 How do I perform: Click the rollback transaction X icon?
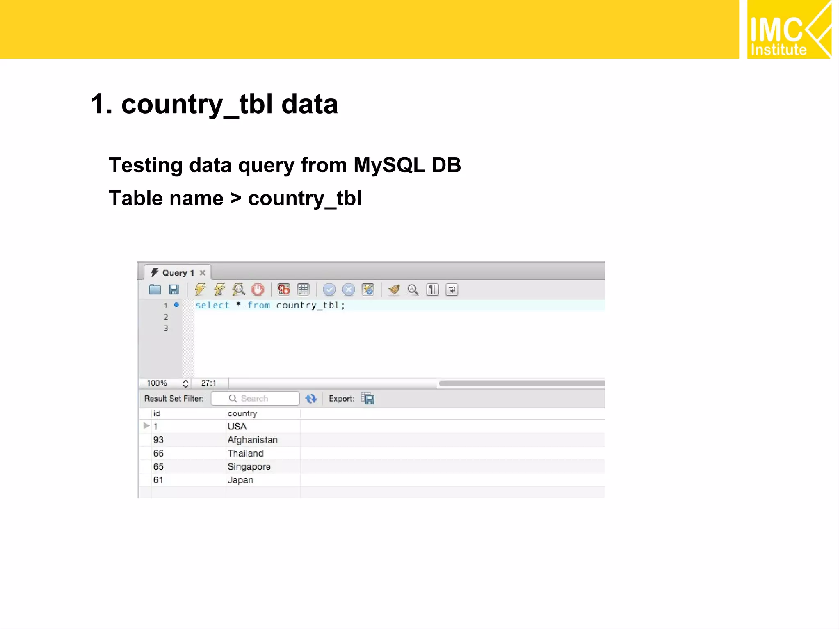348,290
